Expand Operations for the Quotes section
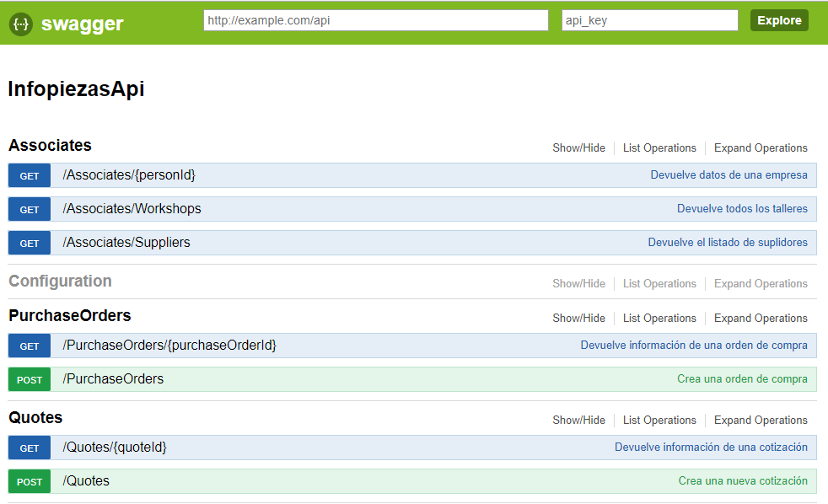 coord(760,420)
